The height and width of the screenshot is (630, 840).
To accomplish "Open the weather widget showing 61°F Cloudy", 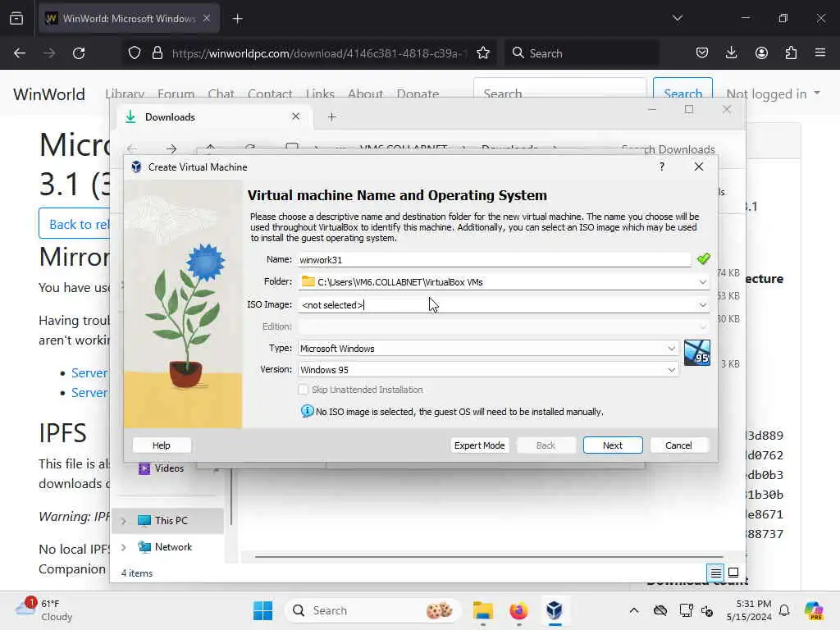I will click(x=45, y=610).
